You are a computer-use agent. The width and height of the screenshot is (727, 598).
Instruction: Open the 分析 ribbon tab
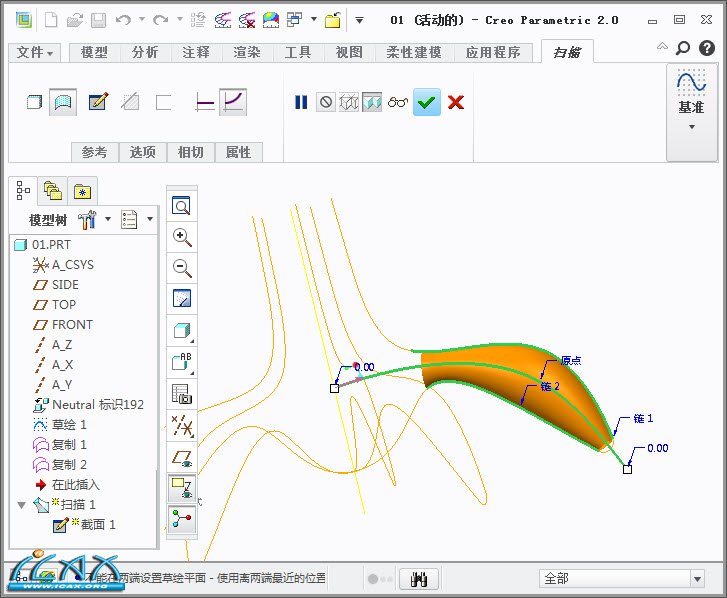(x=145, y=52)
